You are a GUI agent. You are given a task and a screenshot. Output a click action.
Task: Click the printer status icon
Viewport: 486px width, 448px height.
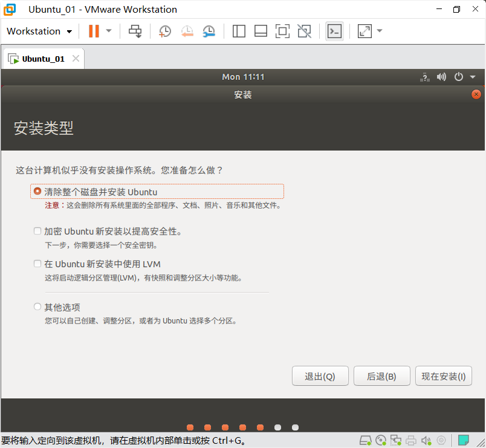(411, 440)
